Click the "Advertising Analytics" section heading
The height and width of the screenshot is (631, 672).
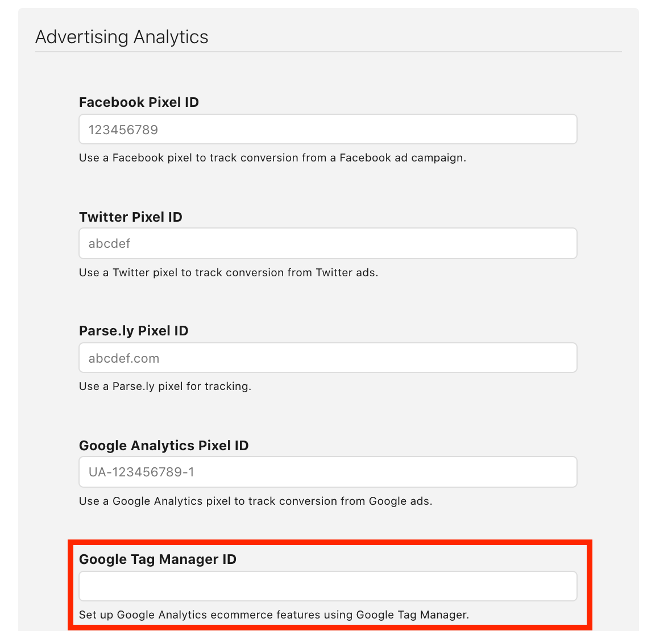(122, 37)
